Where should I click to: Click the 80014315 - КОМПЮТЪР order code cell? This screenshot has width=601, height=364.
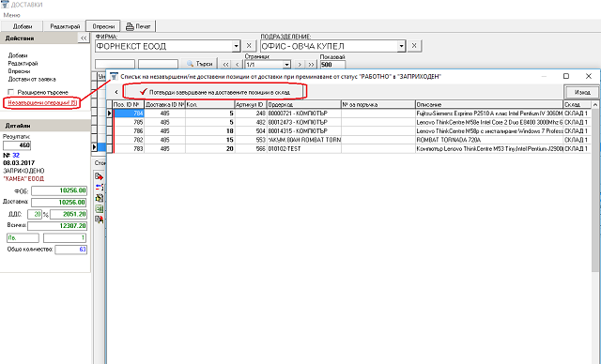304,131
